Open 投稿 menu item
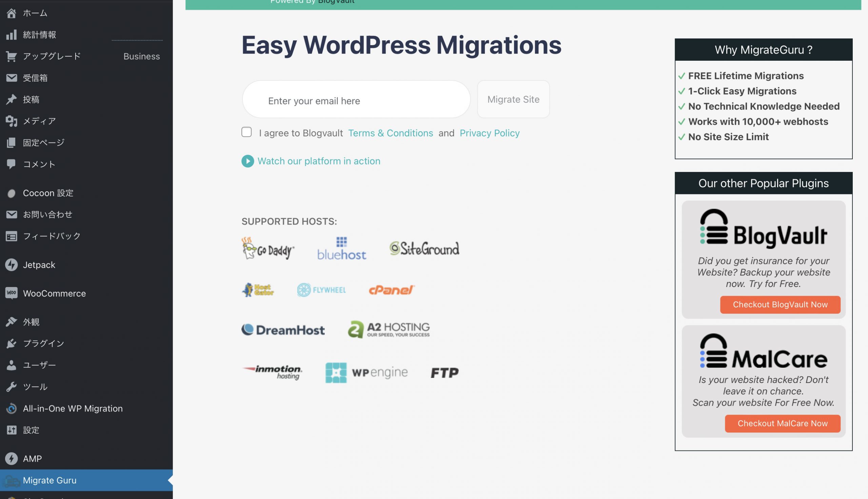Viewport: 868px width, 499px height. (86, 99)
